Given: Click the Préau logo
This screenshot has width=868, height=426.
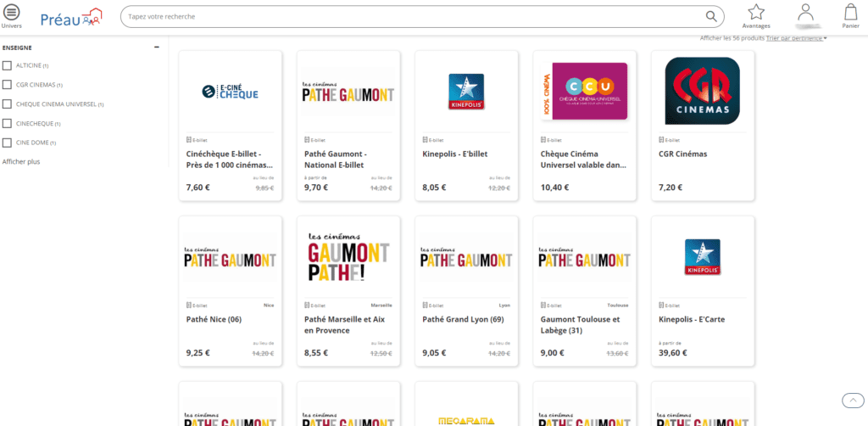Looking at the screenshot, I should (x=71, y=16).
